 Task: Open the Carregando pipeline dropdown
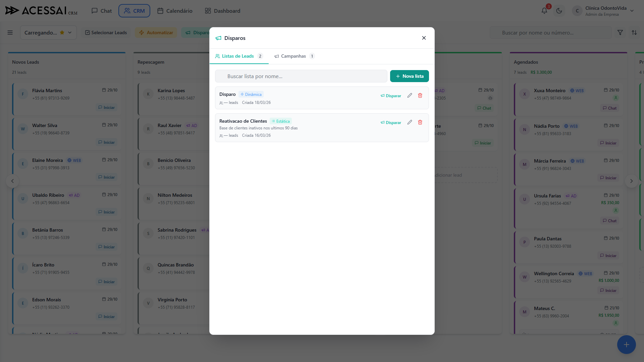(x=48, y=33)
